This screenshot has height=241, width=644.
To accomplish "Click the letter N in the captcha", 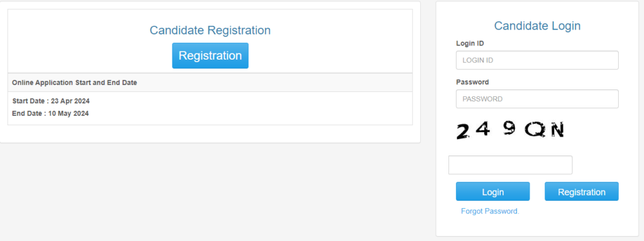I will click(557, 130).
